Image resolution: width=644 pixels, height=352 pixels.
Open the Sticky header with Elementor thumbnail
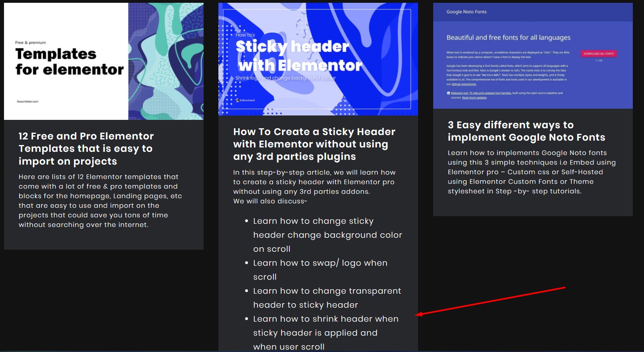[x=318, y=59]
